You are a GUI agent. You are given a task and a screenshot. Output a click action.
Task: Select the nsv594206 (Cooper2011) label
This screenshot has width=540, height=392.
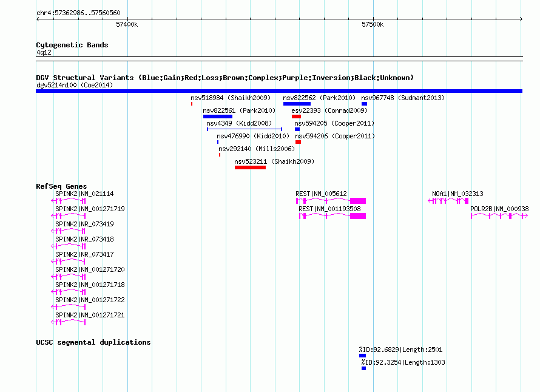[335, 136]
